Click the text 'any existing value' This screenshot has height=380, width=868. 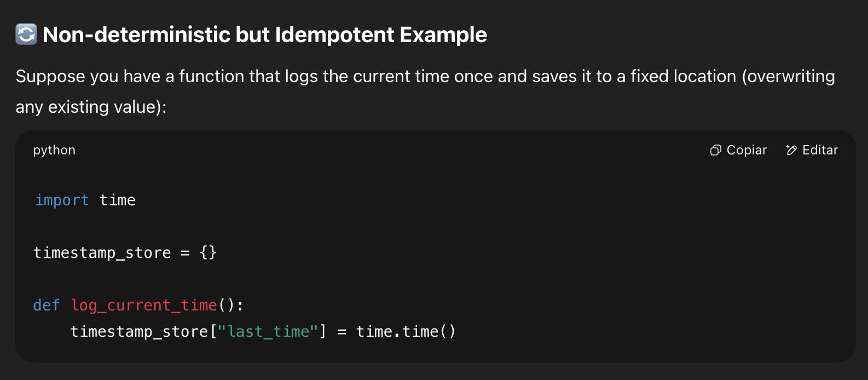88,107
